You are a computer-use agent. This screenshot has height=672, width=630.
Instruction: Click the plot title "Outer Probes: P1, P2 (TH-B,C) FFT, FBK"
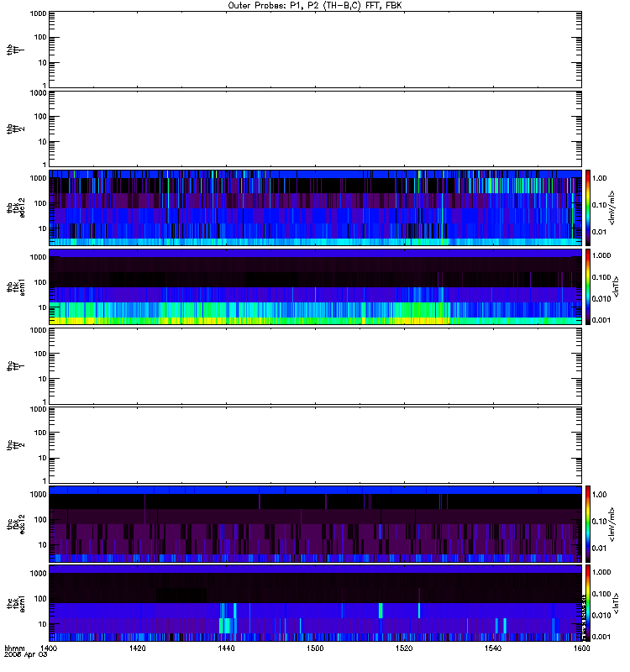point(315,6)
